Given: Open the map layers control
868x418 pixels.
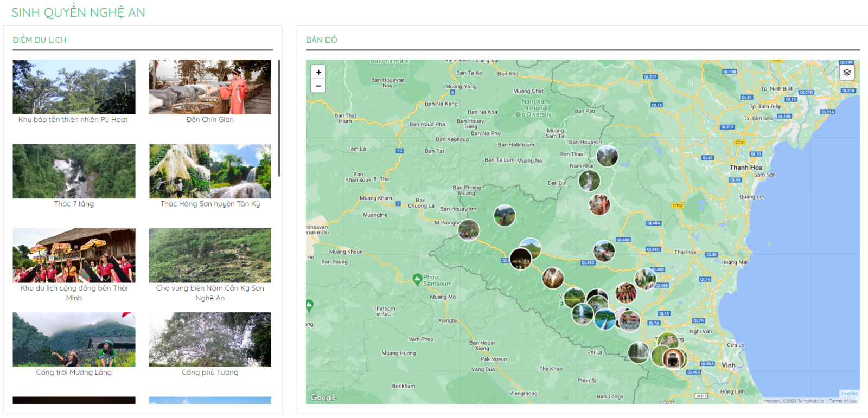Looking at the screenshot, I should pyautogui.click(x=847, y=72).
